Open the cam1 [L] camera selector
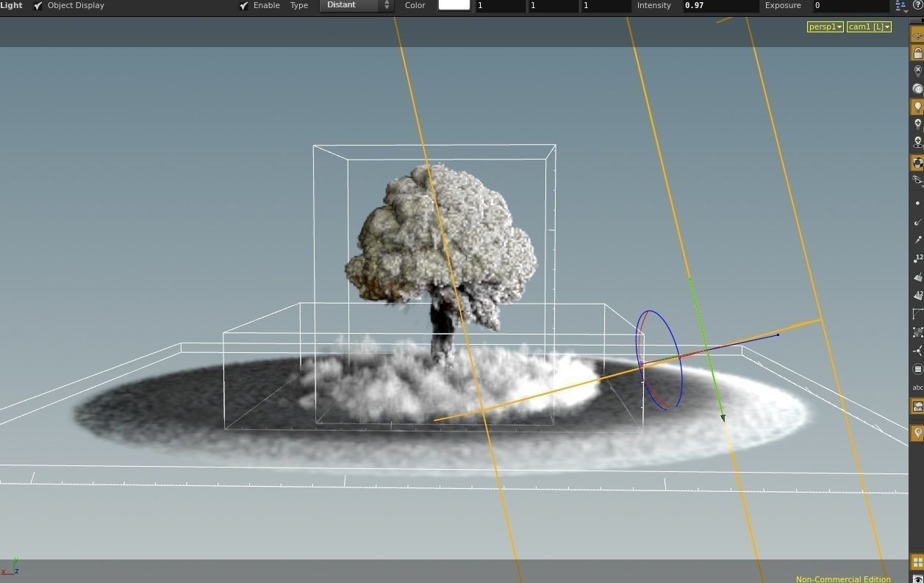924x583 pixels. (868, 26)
